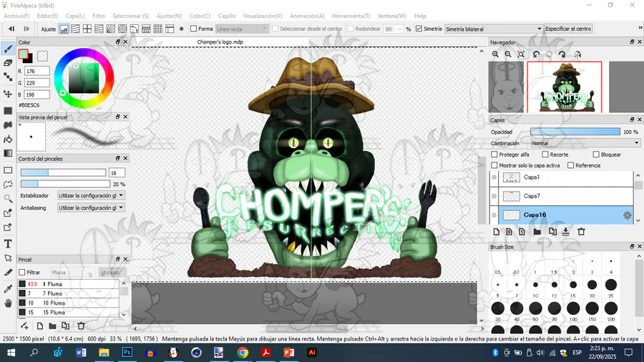Select the Move tool
The height and width of the screenshot is (362, 644).
(x=8, y=94)
